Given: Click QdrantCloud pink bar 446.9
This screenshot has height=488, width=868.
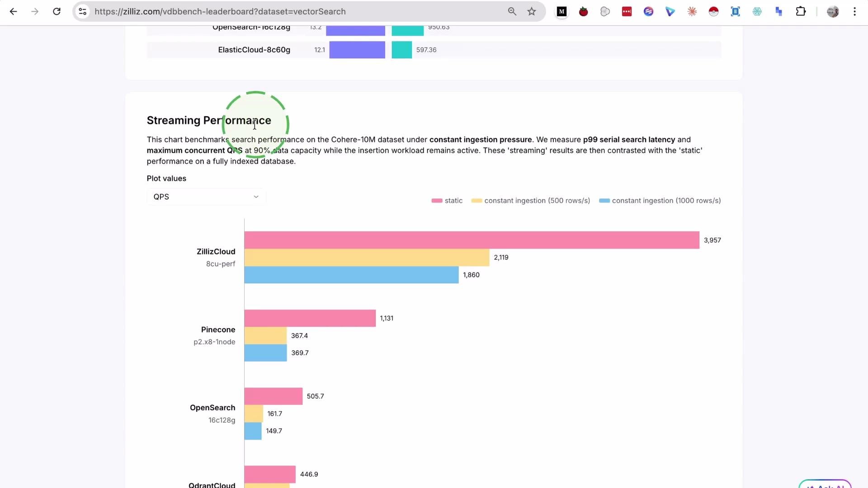Looking at the screenshot, I should pos(270,474).
